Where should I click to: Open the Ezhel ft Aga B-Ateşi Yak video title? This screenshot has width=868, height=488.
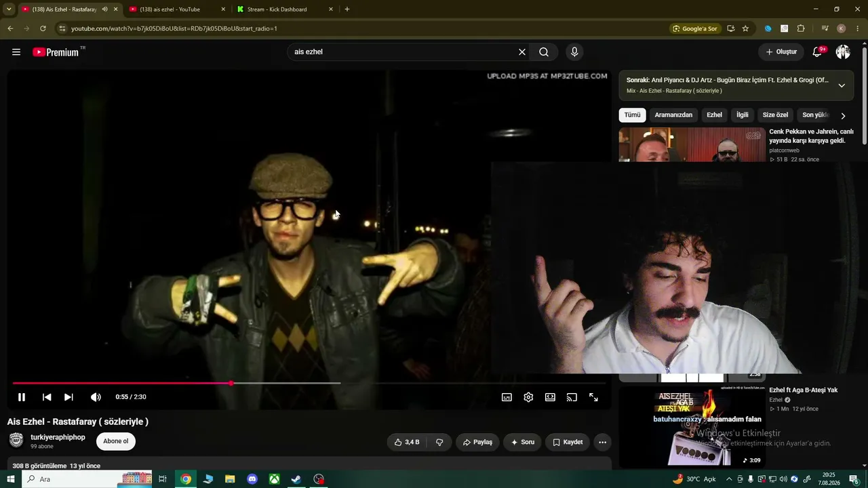(804, 390)
